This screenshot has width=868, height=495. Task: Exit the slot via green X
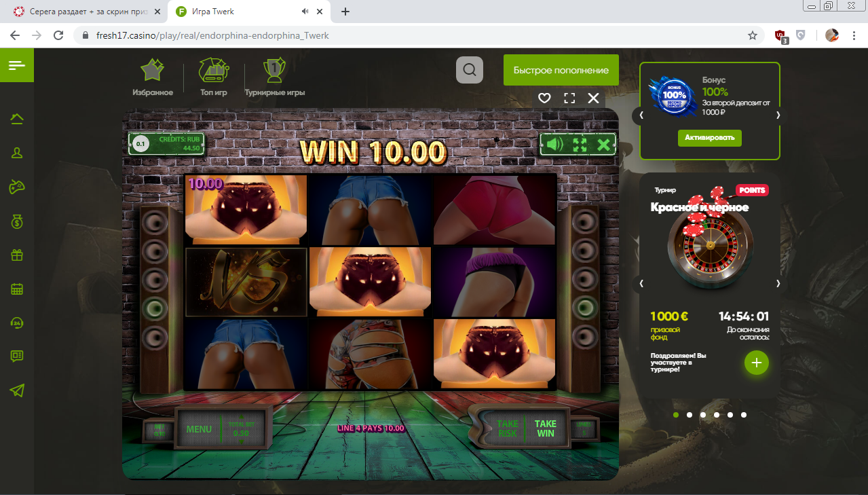603,145
